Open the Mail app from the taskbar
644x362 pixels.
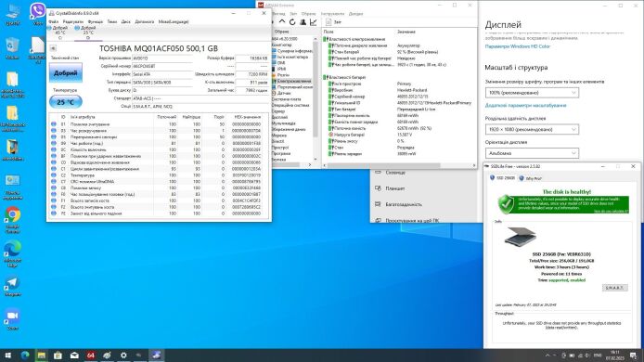click(74, 356)
